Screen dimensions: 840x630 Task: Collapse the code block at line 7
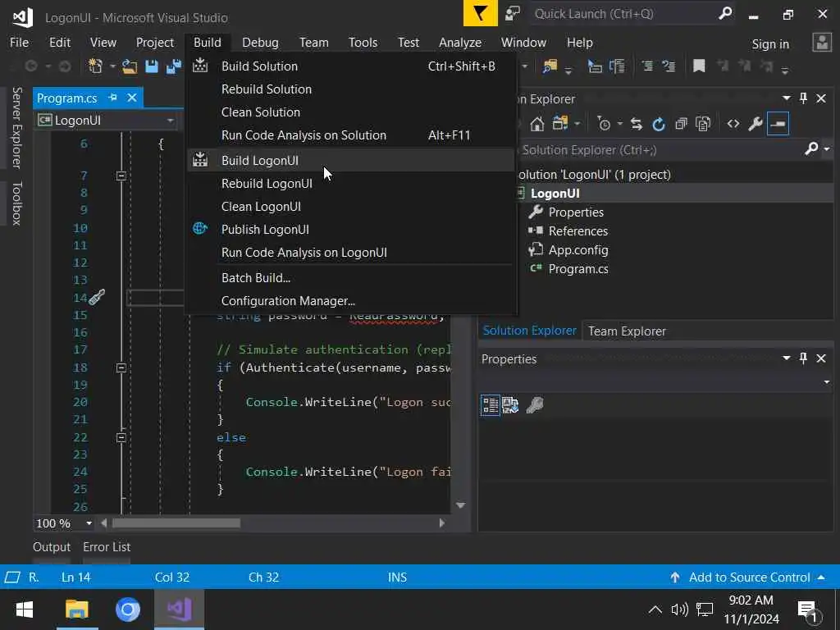pyautogui.click(x=121, y=176)
